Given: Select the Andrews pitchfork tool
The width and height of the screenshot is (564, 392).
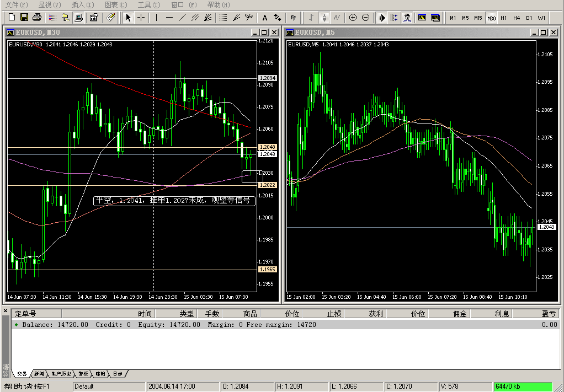Looking at the screenshot, I should pos(248,17).
